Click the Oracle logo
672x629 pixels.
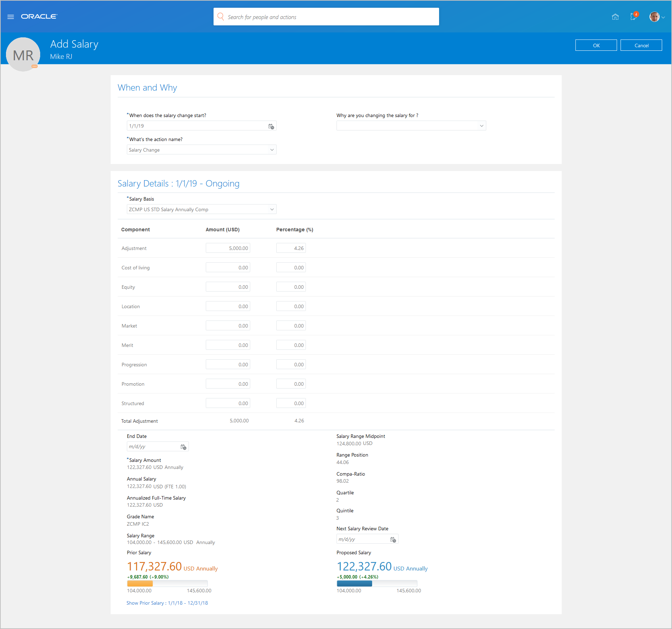point(39,17)
